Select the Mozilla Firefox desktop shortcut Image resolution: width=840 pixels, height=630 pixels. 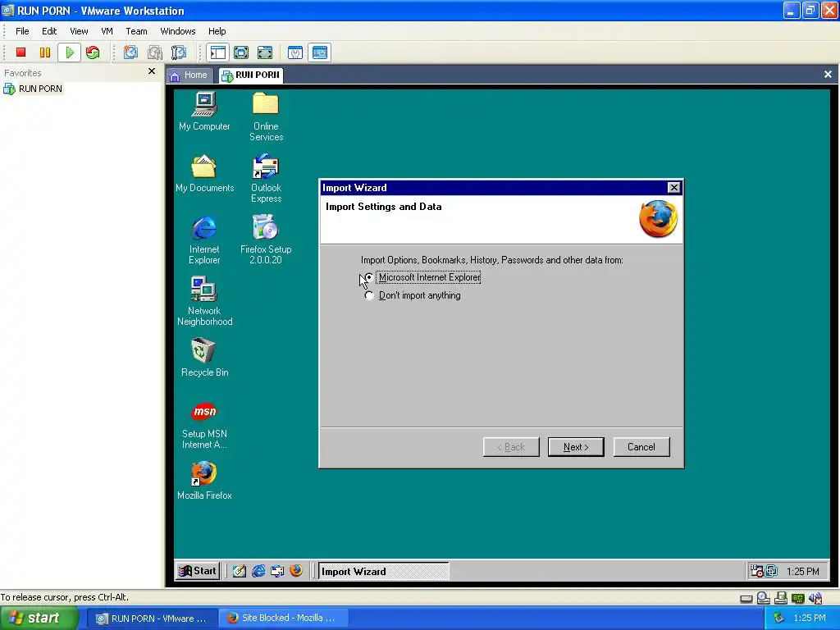click(x=204, y=481)
